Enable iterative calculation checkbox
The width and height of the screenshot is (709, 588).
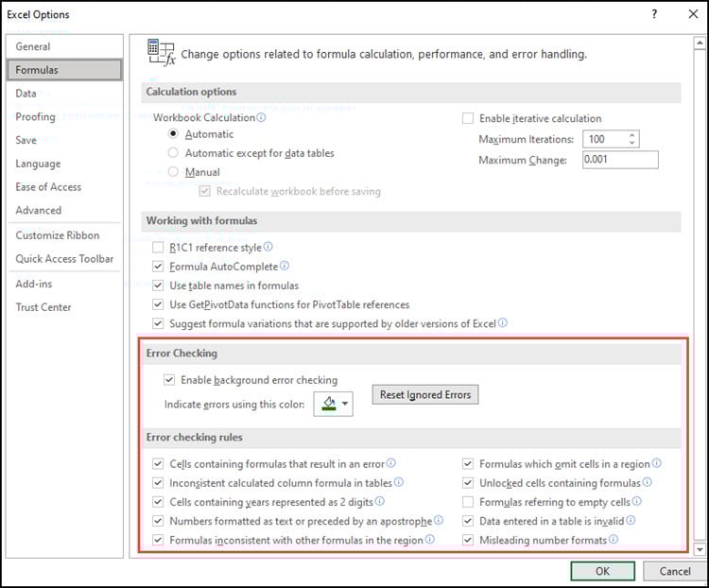point(468,118)
